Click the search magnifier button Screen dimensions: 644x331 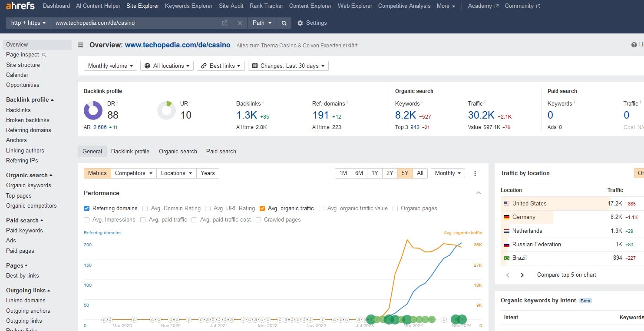pos(284,23)
